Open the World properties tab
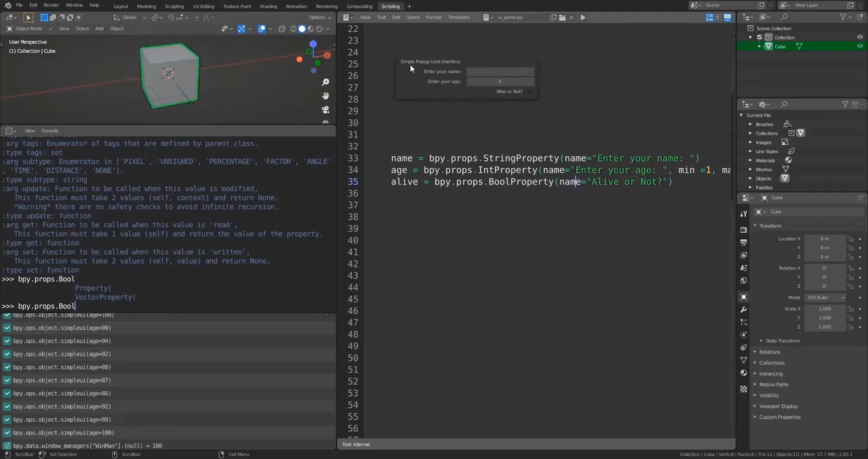The image size is (868, 459). point(744,281)
